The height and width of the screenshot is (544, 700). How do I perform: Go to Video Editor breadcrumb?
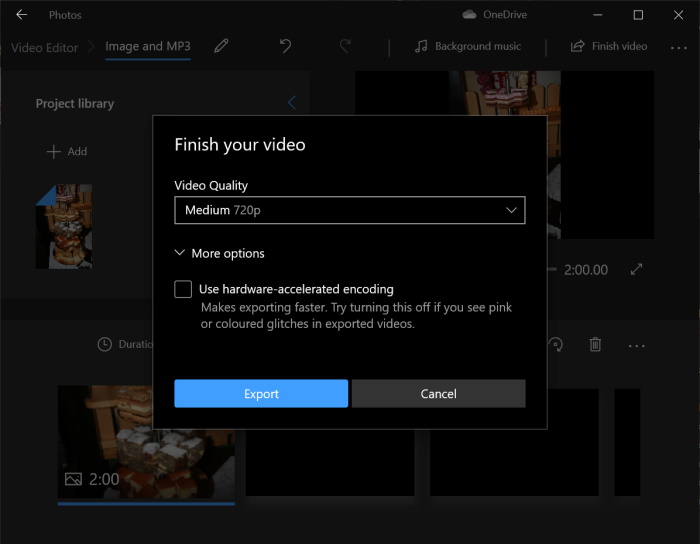click(44, 46)
